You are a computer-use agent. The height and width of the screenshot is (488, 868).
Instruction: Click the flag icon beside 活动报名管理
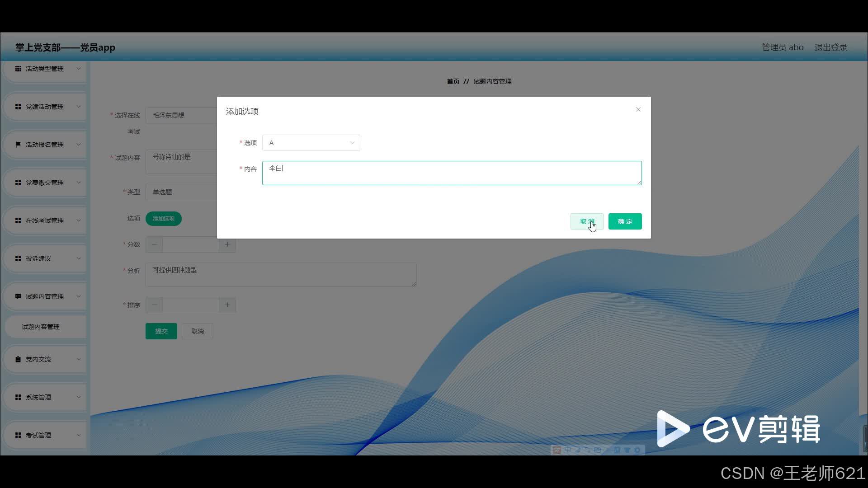(18, 145)
